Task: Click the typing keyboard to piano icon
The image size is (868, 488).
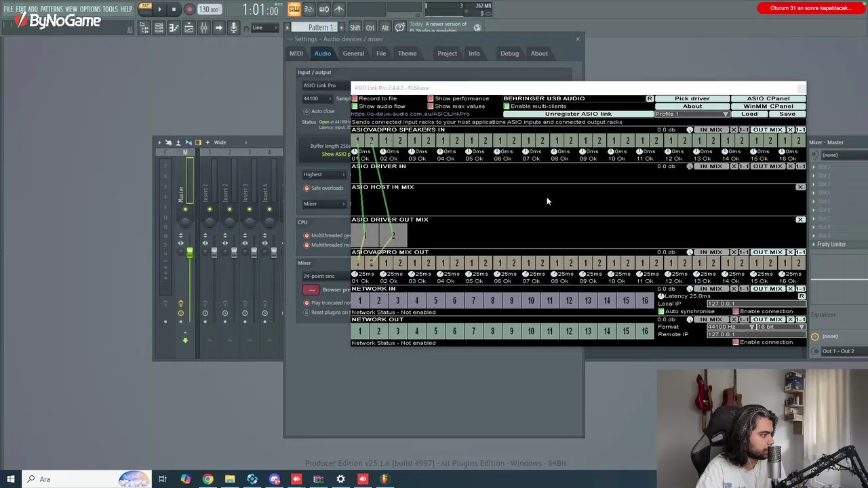Action: point(294,9)
